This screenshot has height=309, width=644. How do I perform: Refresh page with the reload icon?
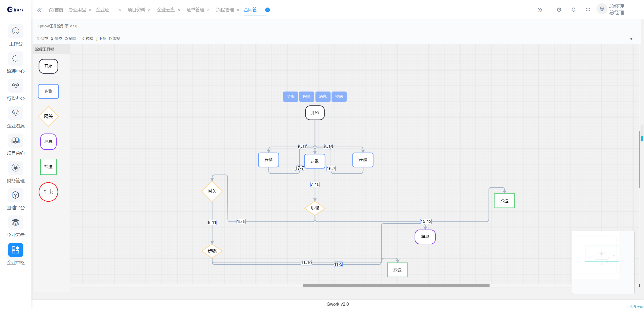point(559,10)
